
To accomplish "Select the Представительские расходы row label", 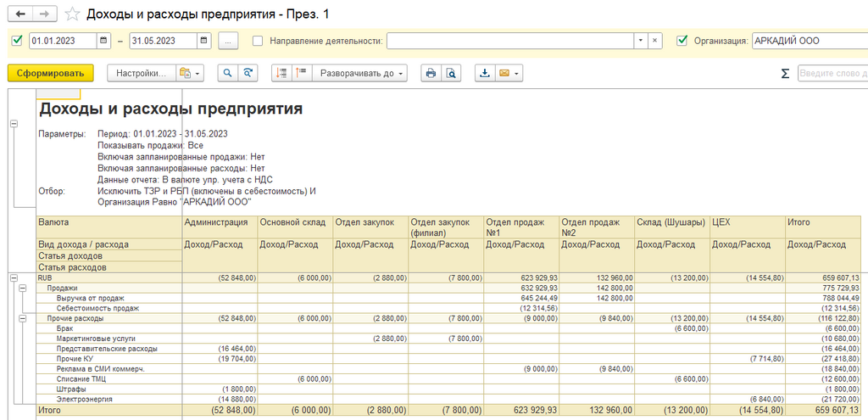I will [x=106, y=349].
